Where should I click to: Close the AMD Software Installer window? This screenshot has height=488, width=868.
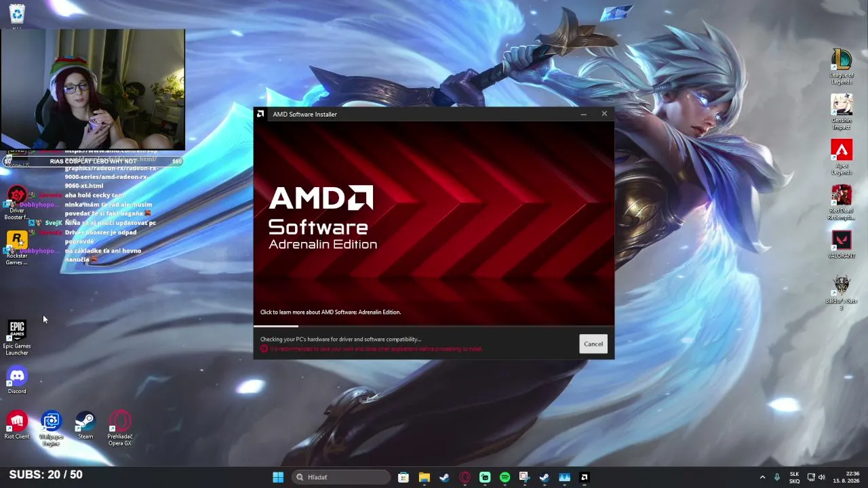pyautogui.click(x=604, y=114)
